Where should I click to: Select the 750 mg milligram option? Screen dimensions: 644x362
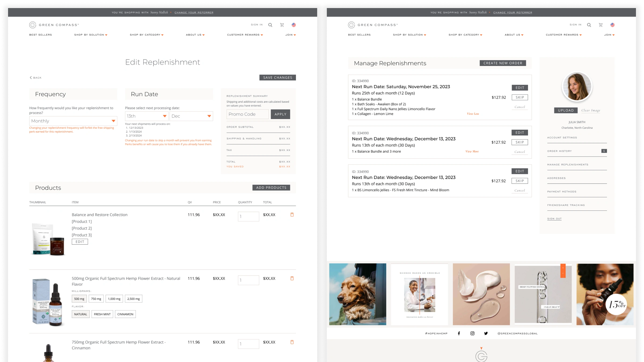pyautogui.click(x=96, y=299)
